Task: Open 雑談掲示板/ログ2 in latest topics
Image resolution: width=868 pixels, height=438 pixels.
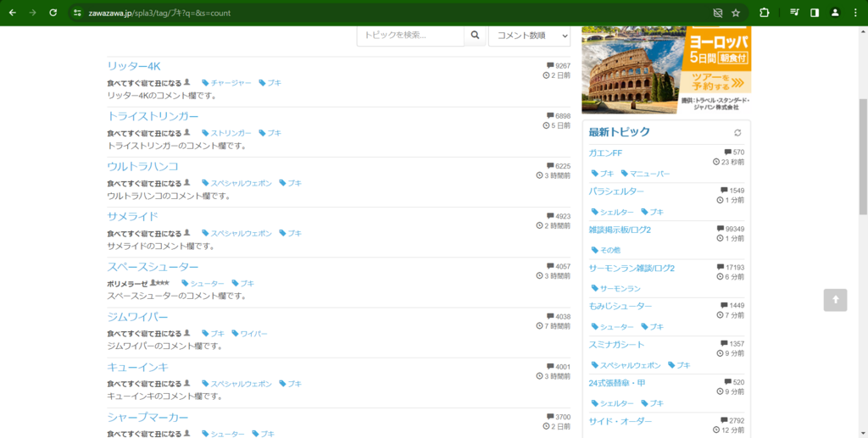Action: pos(620,230)
